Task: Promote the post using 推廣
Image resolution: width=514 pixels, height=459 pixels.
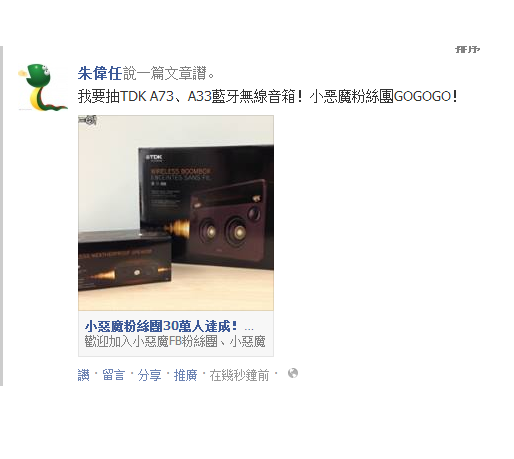Action: (185, 375)
